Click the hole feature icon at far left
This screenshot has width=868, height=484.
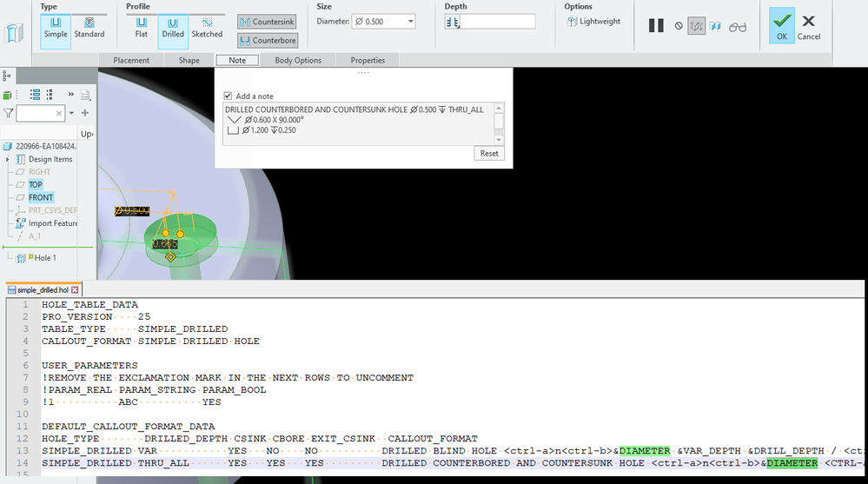[14, 33]
